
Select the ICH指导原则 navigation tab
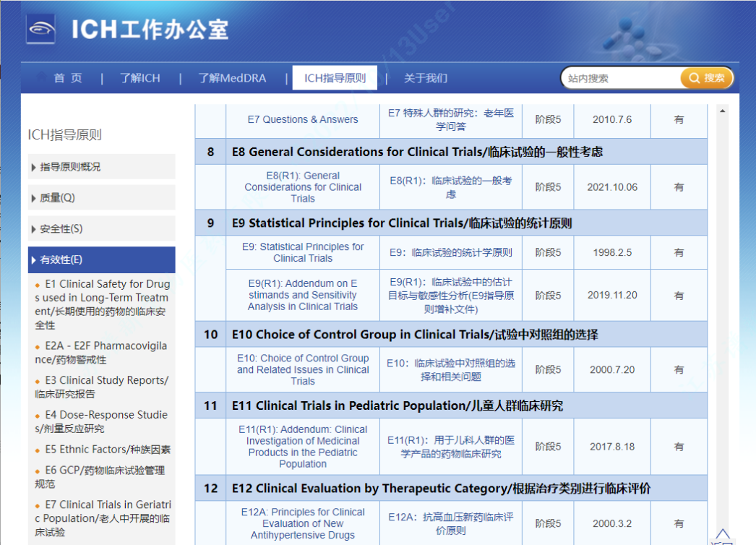coord(335,77)
